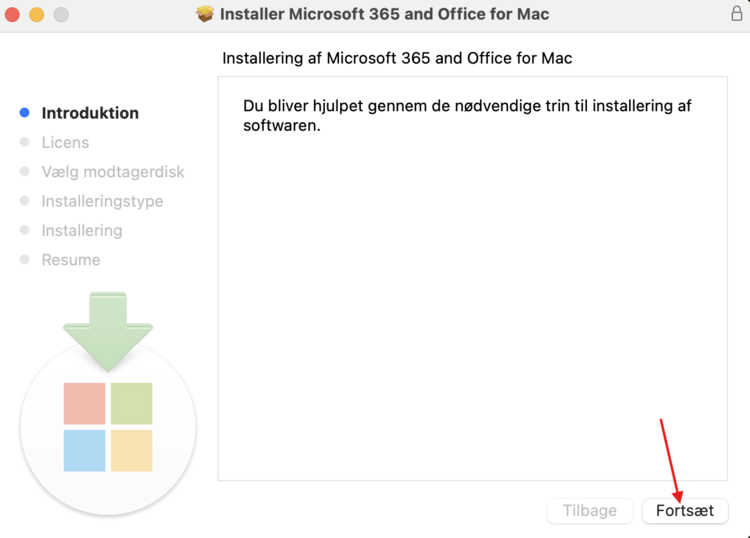
Task: Choose the Vælg modtagerdisk step
Action: coord(113,172)
